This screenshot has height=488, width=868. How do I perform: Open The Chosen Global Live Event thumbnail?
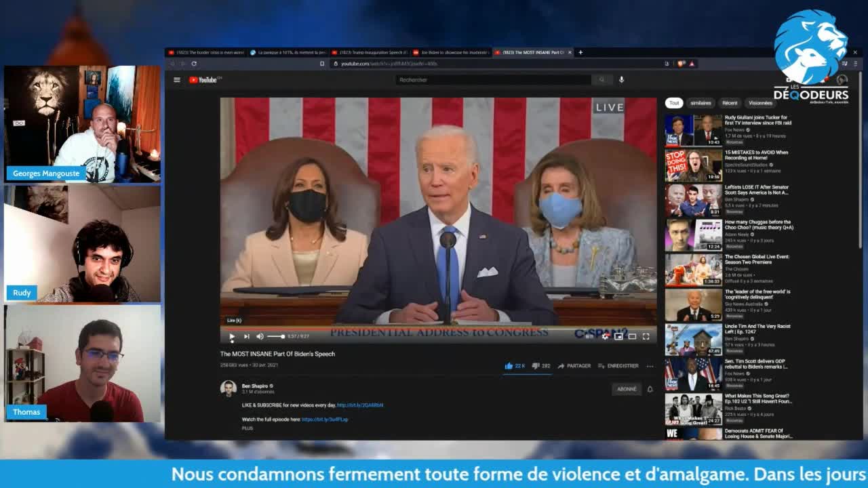point(693,270)
